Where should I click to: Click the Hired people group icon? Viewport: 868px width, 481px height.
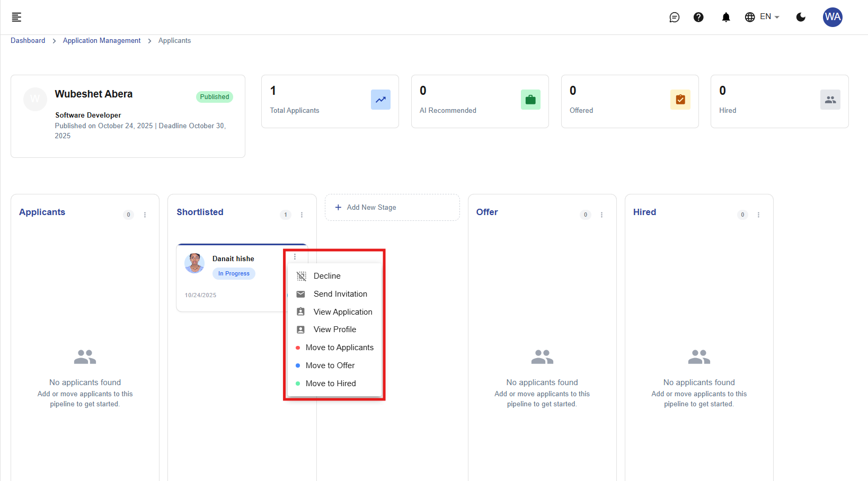(830, 100)
